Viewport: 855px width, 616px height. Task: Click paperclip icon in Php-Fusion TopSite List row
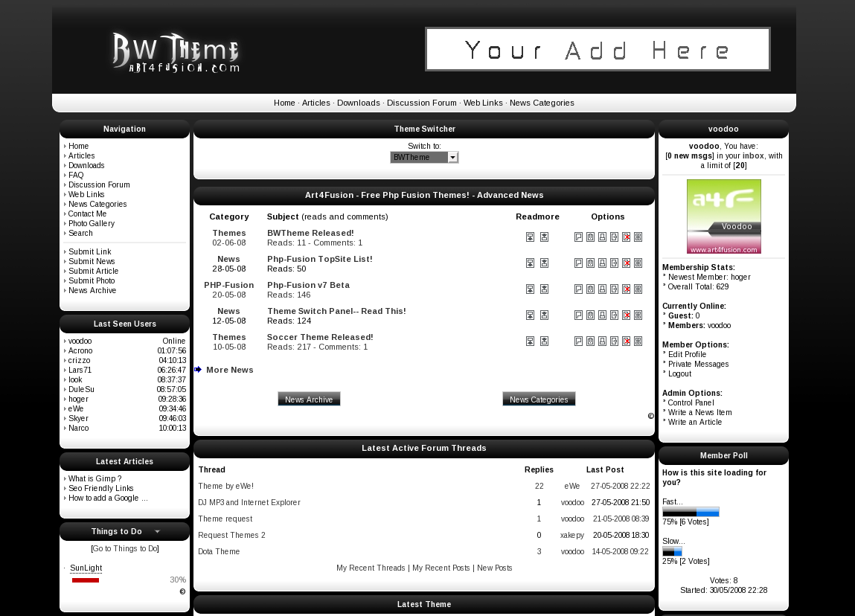coord(591,263)
